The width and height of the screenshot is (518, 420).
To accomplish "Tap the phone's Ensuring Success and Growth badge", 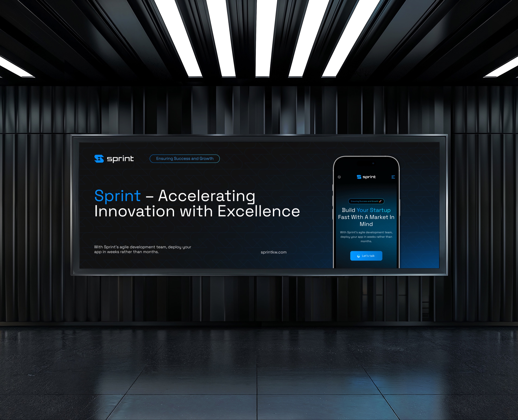I will click(x=364, y=201).
